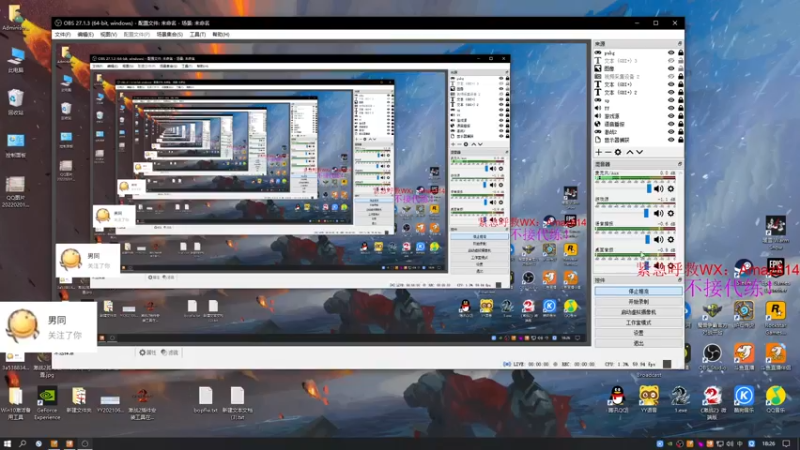The width and height of the screenshot is (800, 450).
Task: Toggle visibility eye for pubg source
Action: pyautogui.click(x=671, y=53)
